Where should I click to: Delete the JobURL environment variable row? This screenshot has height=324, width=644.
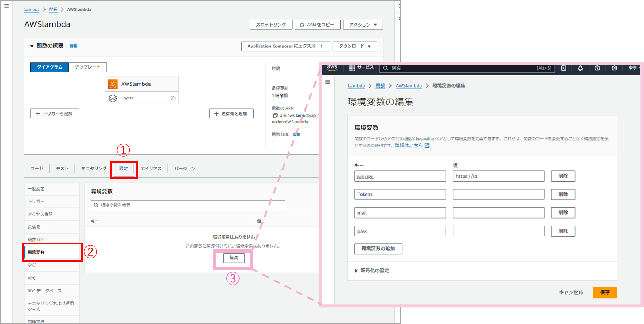pos(563,176)
